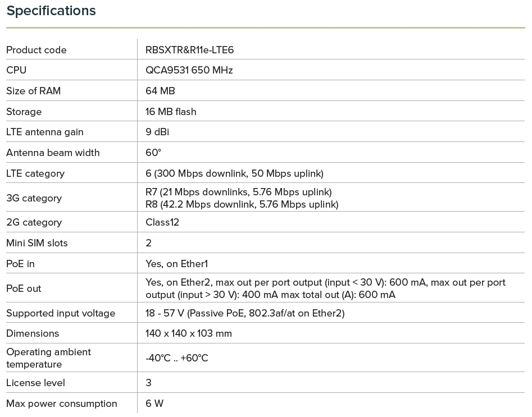Click the product code RBSXTR&R11e-LTE6 value
532x417 pixels.
[189, 50]
